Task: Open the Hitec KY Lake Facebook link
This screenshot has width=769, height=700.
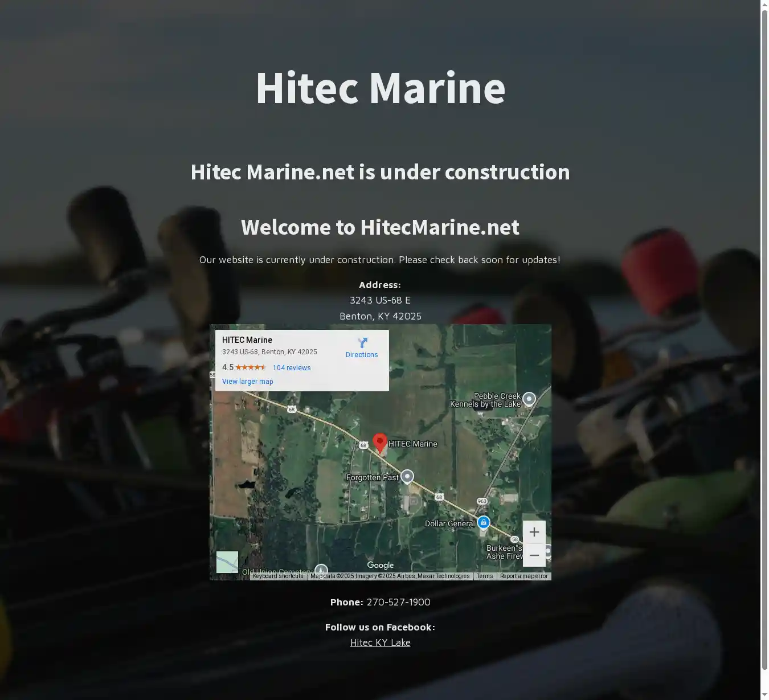Action: click(x=380, y=642)
